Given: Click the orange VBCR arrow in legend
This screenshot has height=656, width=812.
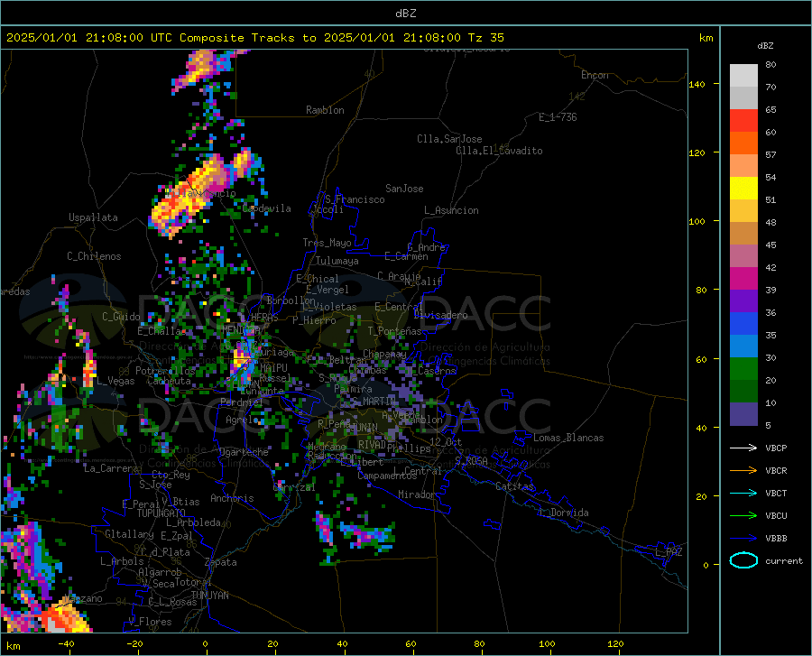Looking at the screenshot, I should 743,470.
